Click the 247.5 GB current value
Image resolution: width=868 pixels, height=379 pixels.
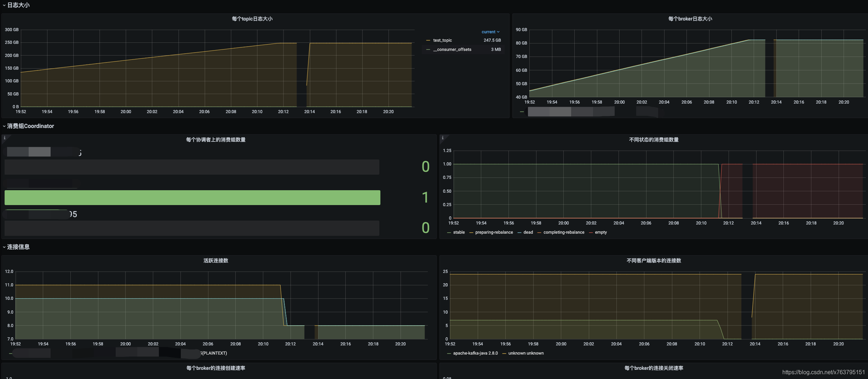[x=492, y=40]
